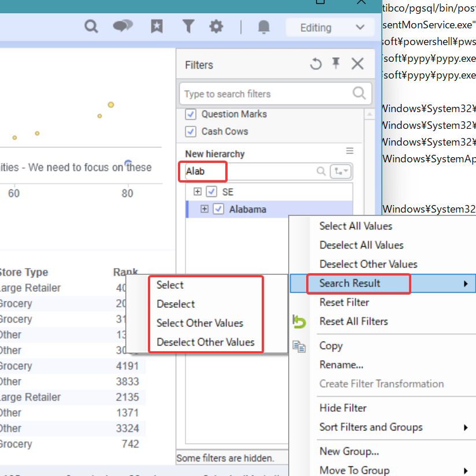Choose Hide Filter

pos(343,408)
